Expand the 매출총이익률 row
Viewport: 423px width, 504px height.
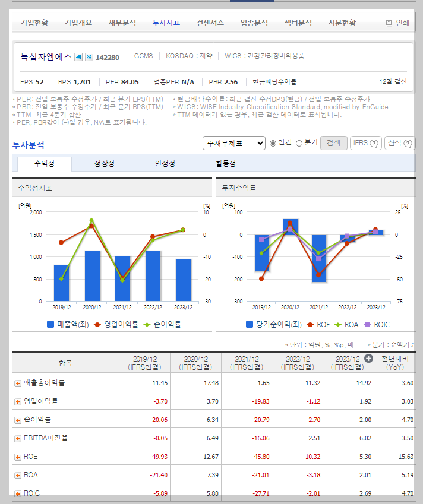(18, 383)
